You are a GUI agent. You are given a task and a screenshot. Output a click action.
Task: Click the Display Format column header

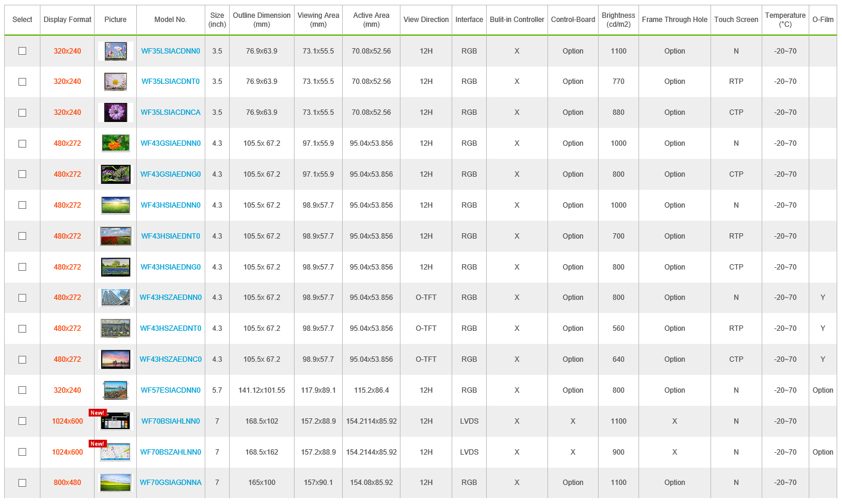pyautogui.click(x=67, y=20)
